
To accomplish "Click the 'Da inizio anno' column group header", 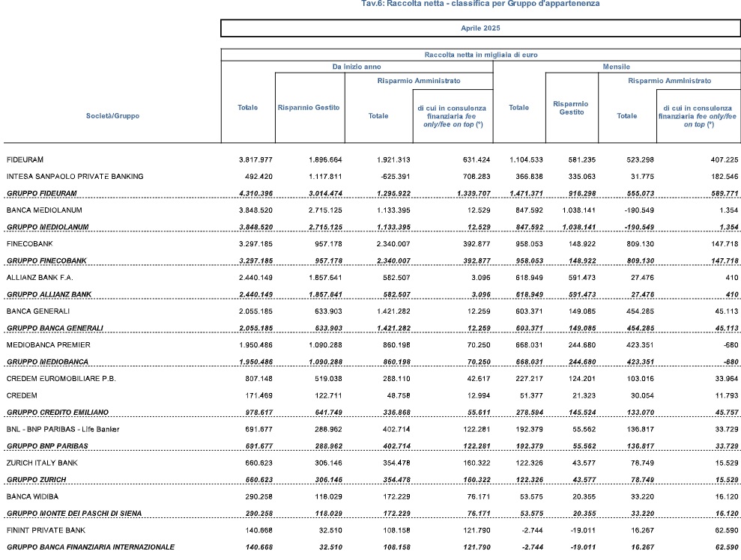I will click(x=357, y=67).
